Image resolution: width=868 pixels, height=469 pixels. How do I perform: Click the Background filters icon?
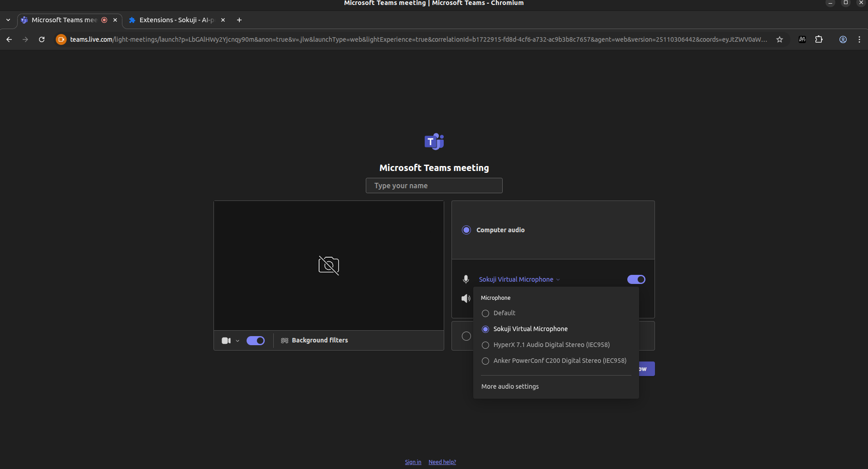[x=285, y=341]
